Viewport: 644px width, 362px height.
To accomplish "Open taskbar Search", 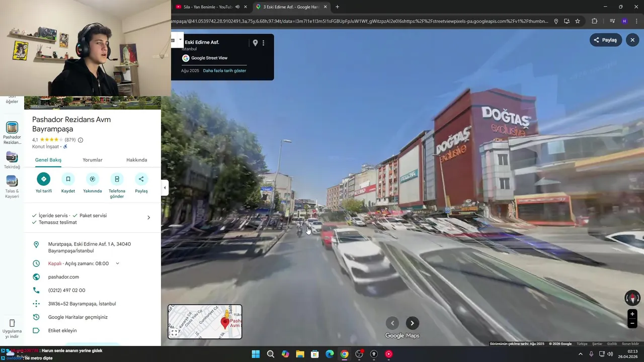I will coord(271,354).
